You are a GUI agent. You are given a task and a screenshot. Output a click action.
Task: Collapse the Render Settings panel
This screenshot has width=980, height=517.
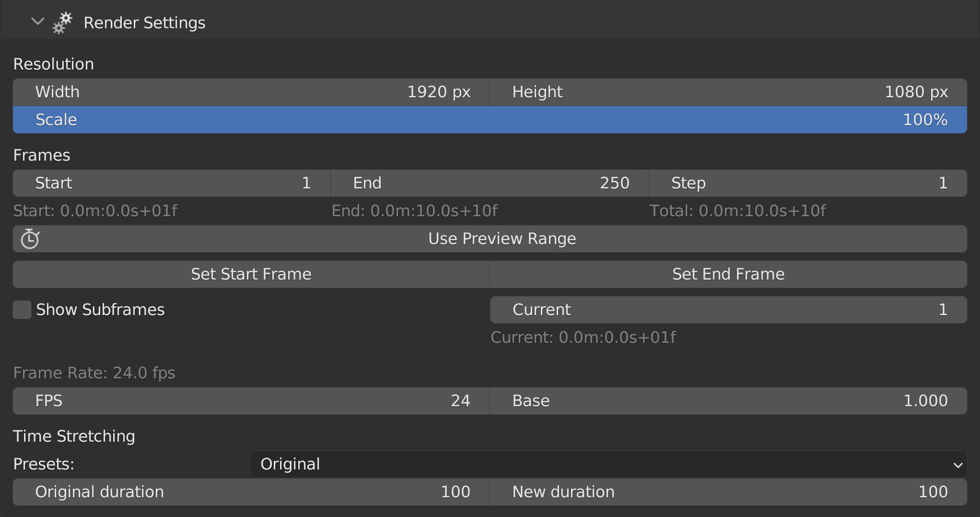[37, 22]
